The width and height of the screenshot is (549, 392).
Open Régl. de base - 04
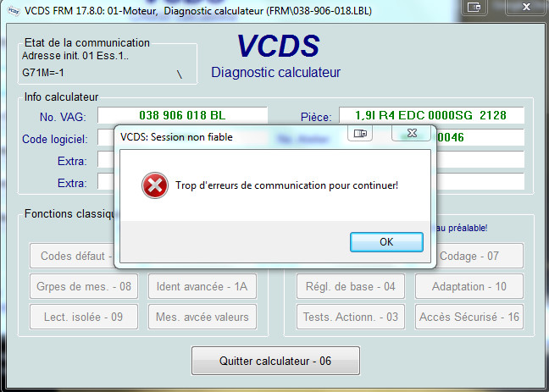pyautogui.click(x=351, y=286)
